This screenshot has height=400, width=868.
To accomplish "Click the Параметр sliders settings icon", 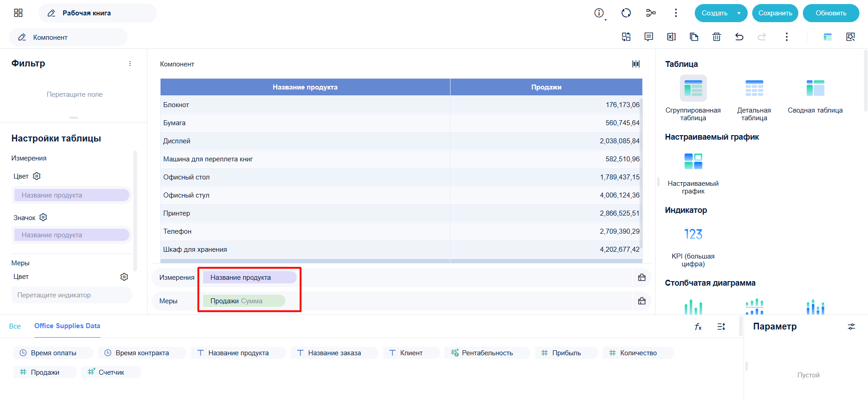I will [851, 327].
